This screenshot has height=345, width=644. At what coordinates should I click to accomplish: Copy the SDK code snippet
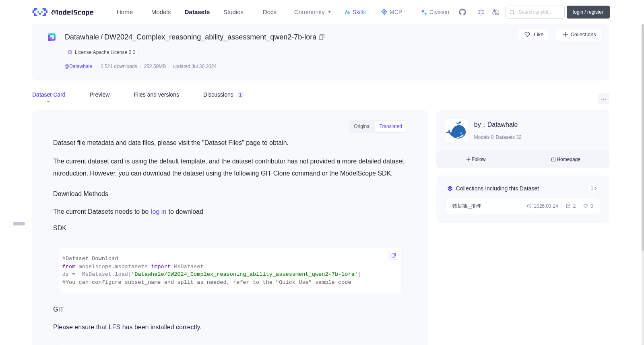click(x=394, y=255)
